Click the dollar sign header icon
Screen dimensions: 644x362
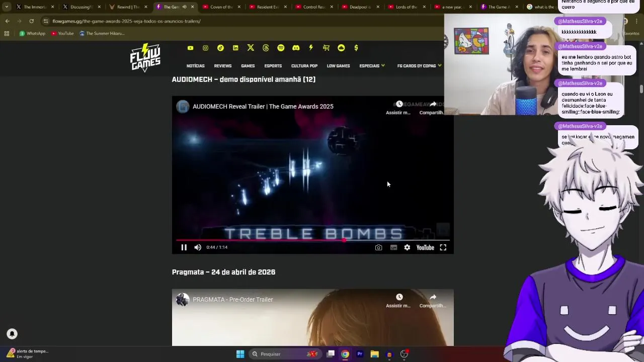356,48
